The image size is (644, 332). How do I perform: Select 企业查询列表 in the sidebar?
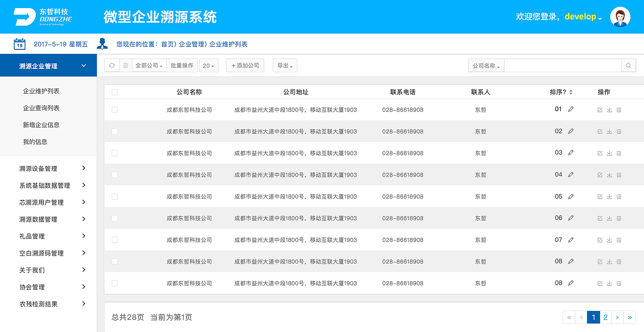[41, 108]
